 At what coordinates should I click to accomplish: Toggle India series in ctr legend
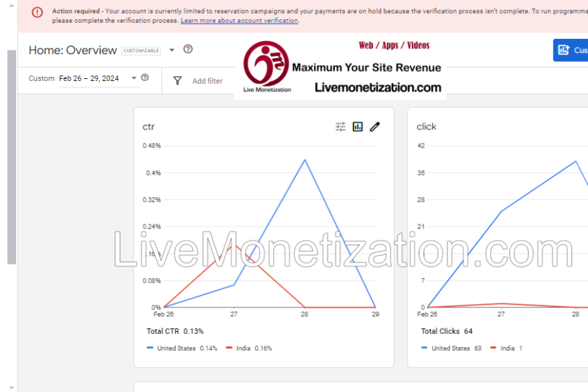tap(243, 348)
